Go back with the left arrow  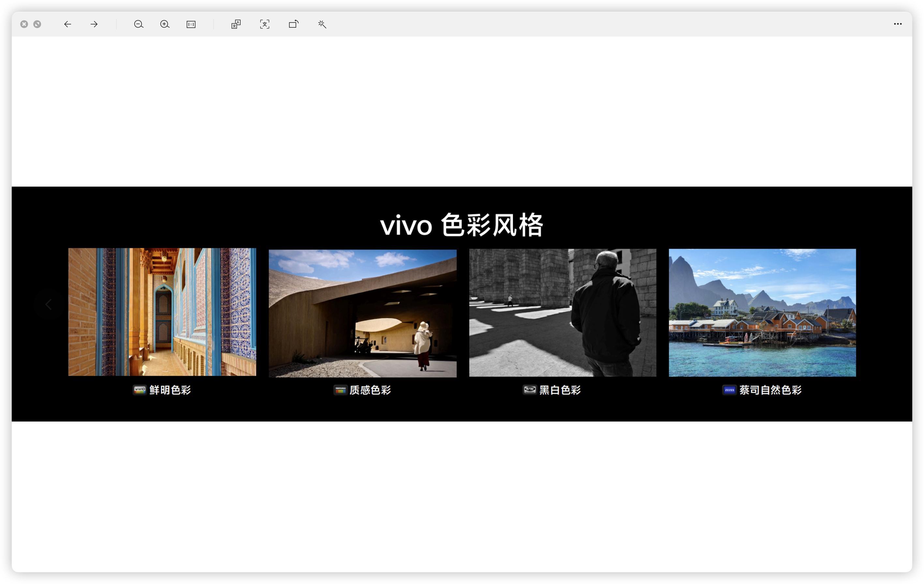[67, 24]
